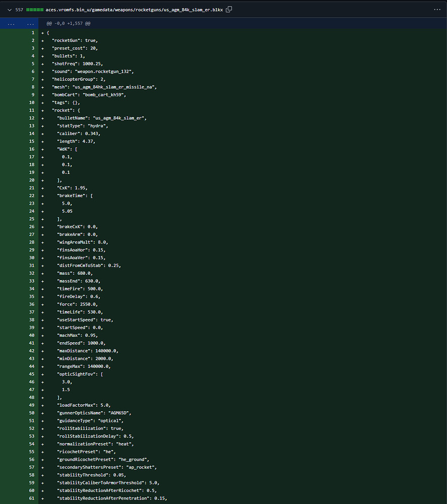447x504 pixels.
Task: Click line number 33 for massEnd
Action: coord(32,281)
